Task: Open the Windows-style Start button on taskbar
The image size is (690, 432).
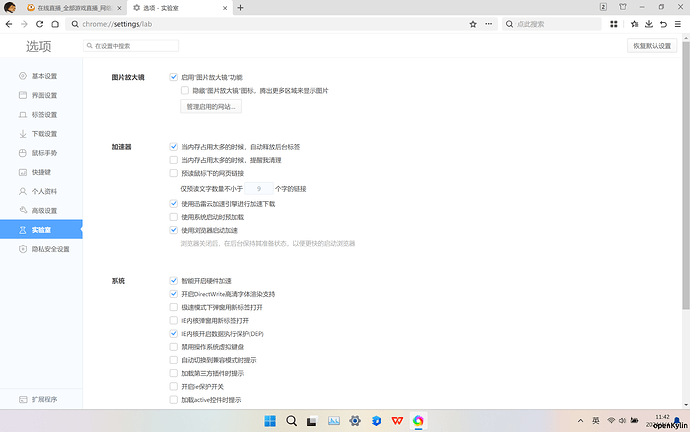Action: tap(270, 421)
